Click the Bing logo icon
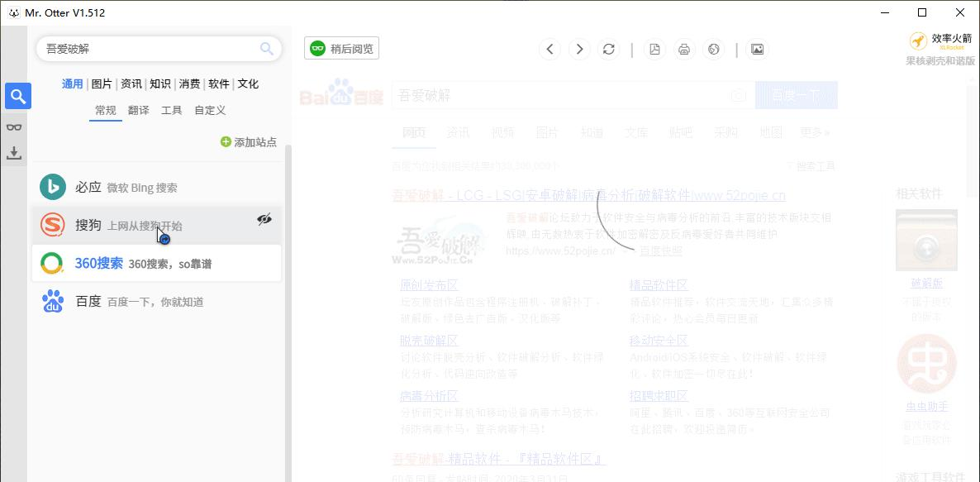This screenshot has width=980, height=482. 53,187
